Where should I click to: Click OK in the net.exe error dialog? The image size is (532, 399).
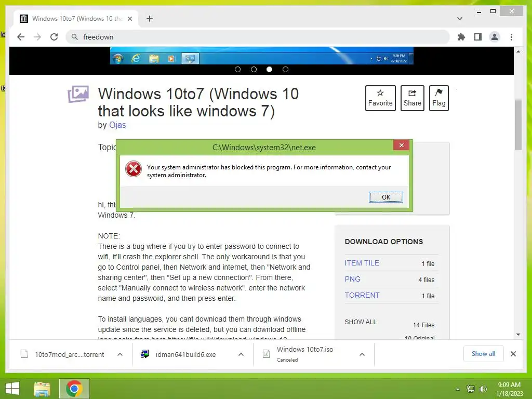coord(386,197)
